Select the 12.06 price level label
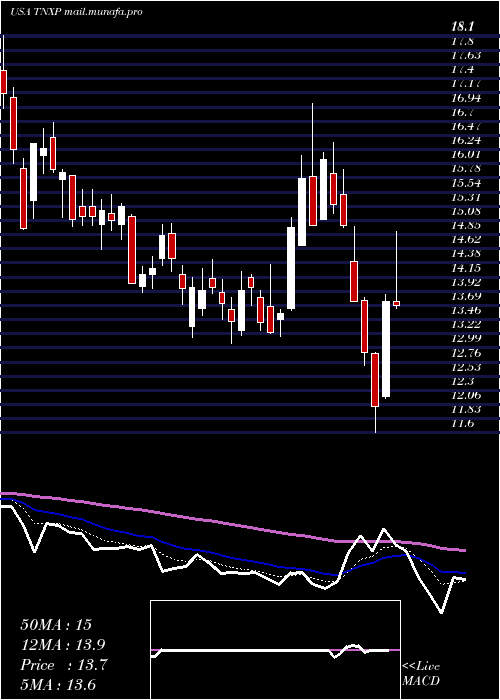 466,396
